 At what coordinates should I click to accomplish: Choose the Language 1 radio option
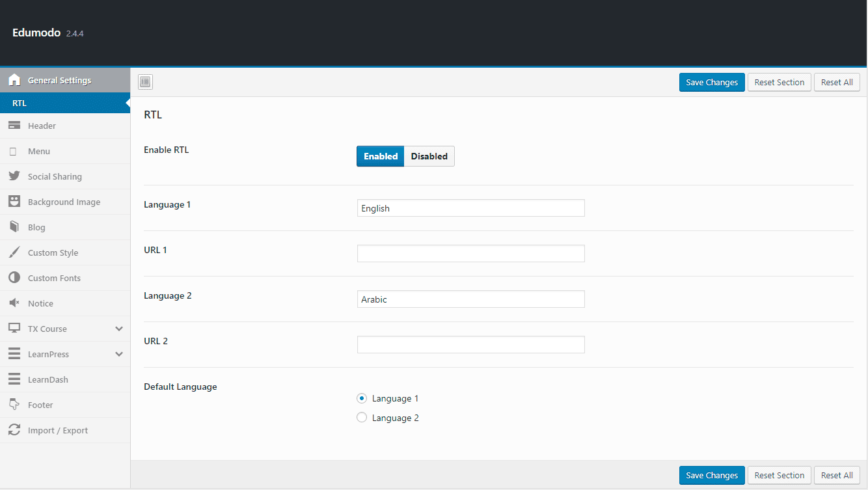point(362,398)
